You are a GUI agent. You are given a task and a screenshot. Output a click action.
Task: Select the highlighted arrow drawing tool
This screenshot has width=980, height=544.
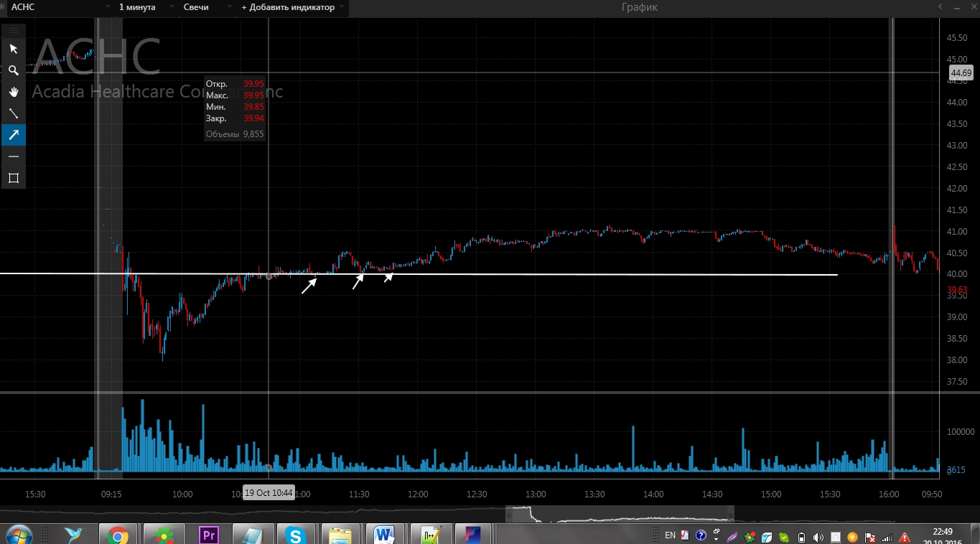point(13,135)
